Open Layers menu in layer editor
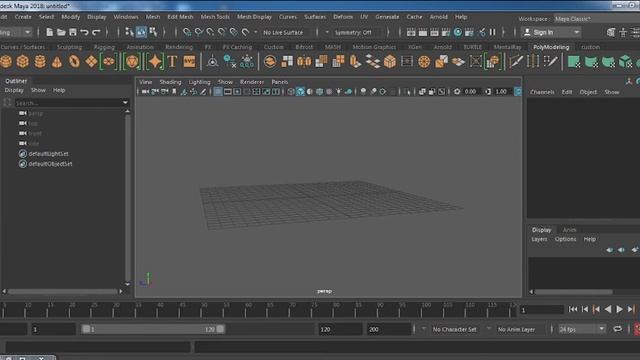 539,239
